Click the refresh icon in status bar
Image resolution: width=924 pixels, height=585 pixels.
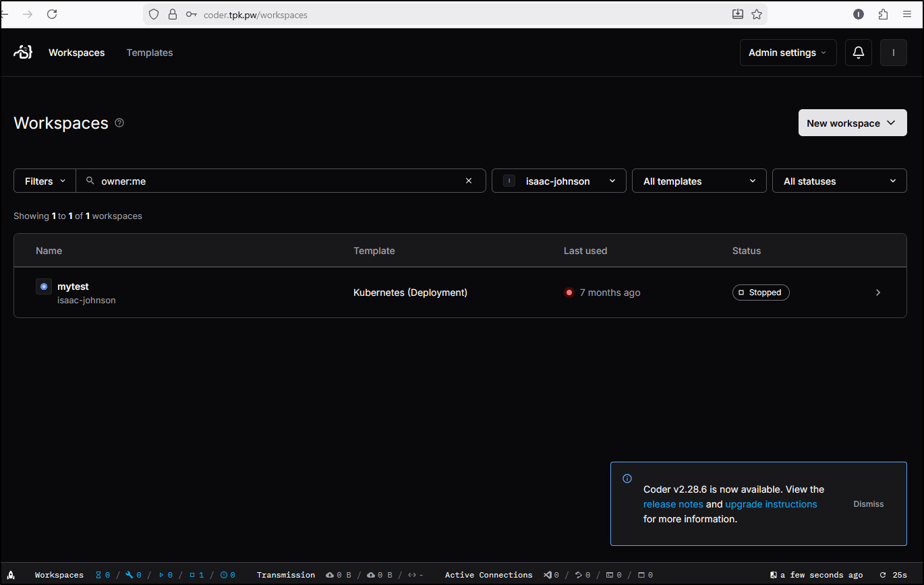pyautogui.click(x=882, y=575)
